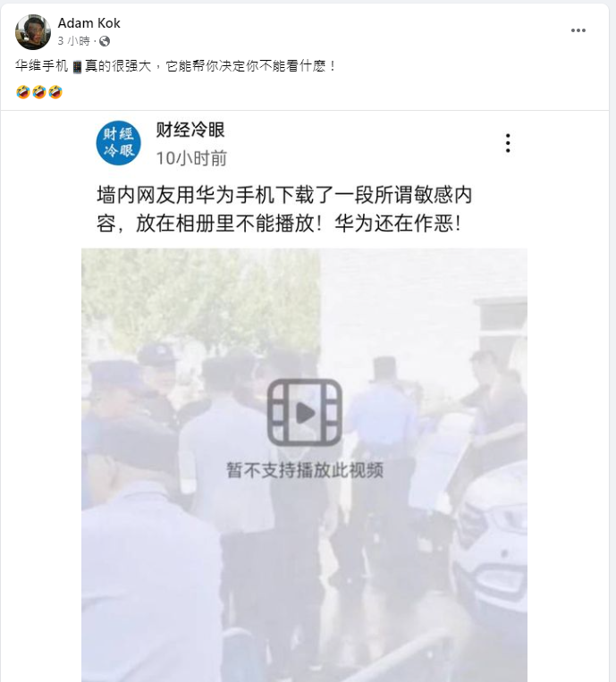Click the 财经冷眼 round blue logo
The width and height of the screenshot is (616, 682).
point(118,143)
